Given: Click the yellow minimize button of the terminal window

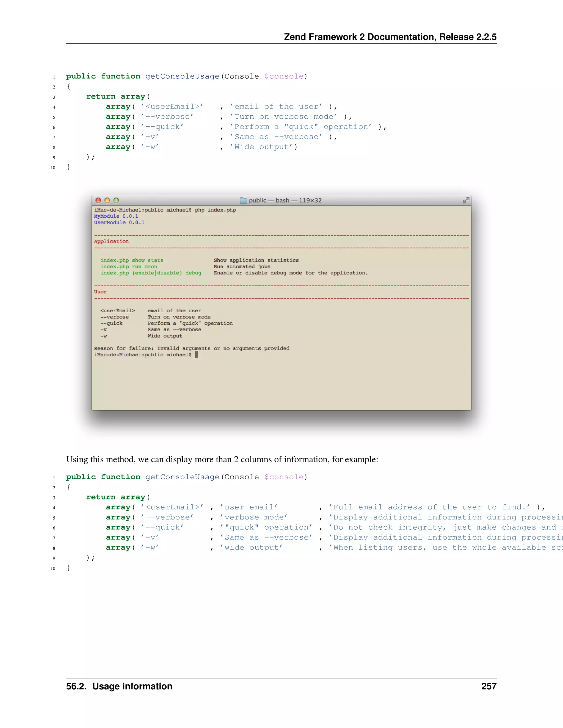Looking at the screenshot, I should [x=107, y=200].
